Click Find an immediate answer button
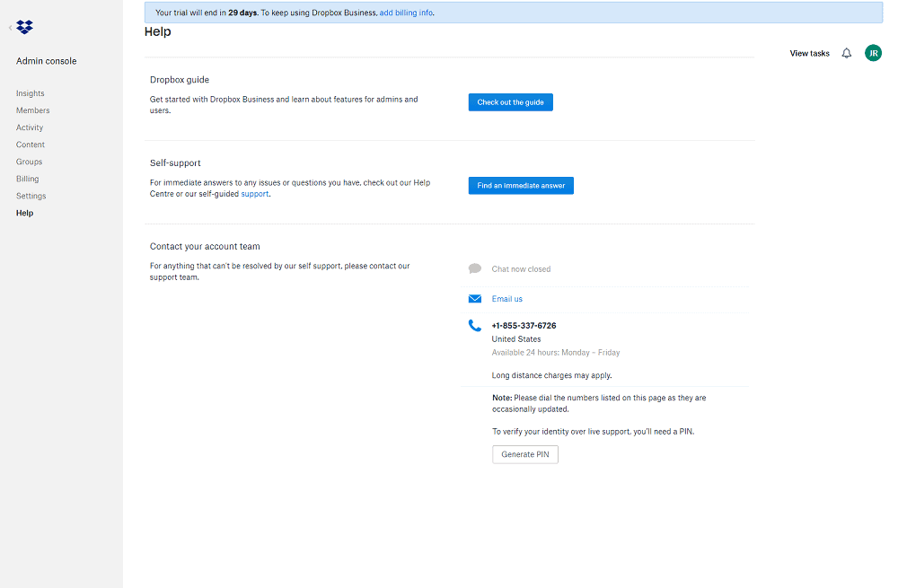898x588 pixels. (x=521, y=186)
